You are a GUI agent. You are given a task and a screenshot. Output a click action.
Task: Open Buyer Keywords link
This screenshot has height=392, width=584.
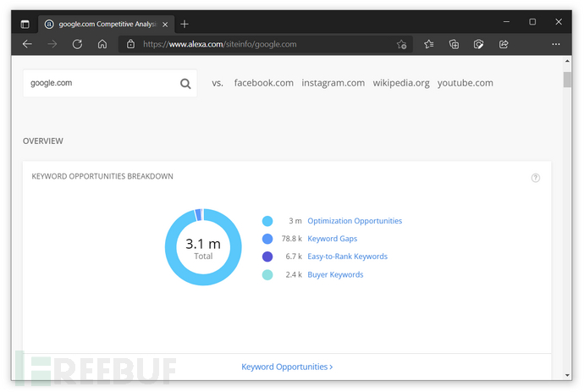(335, 274)
